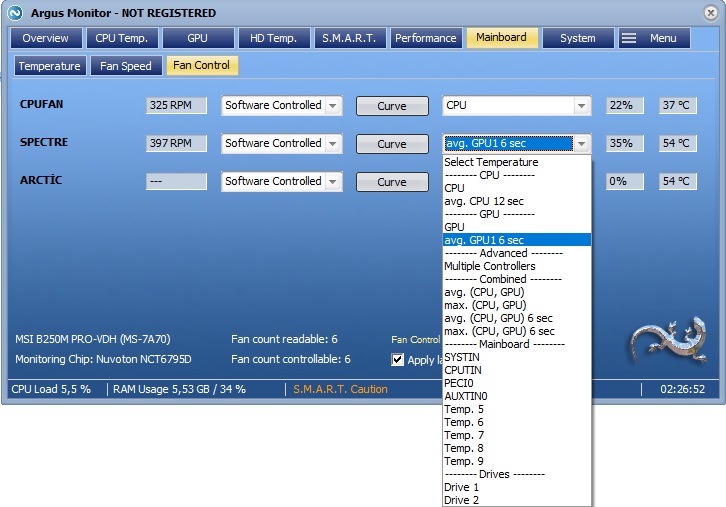
Task: Select the Mainboard tab
Action: (501, 38)
